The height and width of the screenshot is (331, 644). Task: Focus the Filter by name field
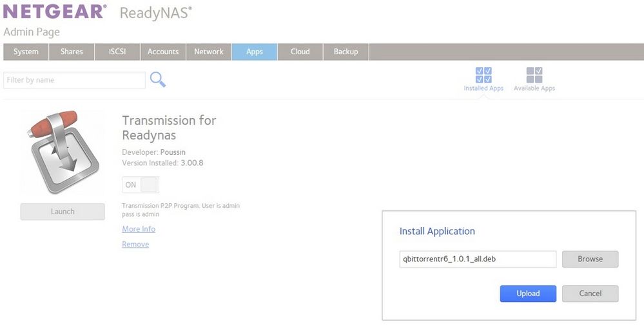74,80
